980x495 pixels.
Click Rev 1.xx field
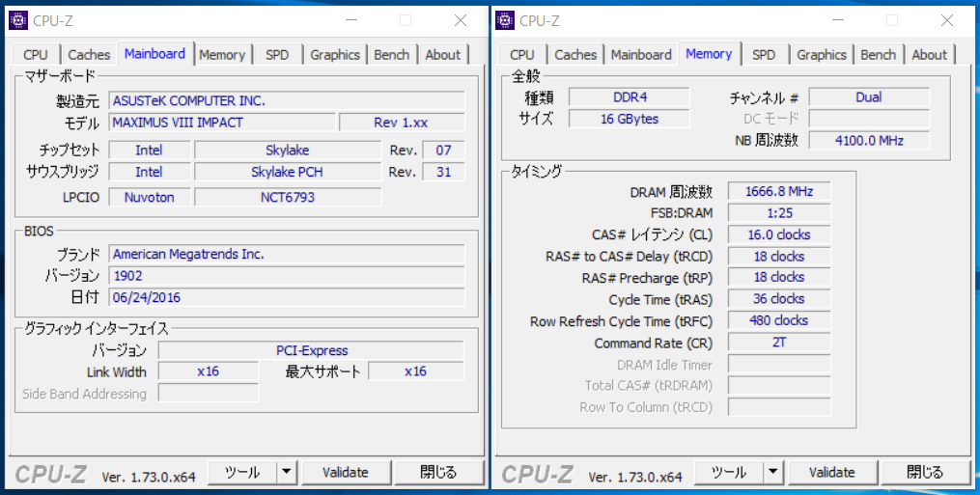[x=402, y=123]
